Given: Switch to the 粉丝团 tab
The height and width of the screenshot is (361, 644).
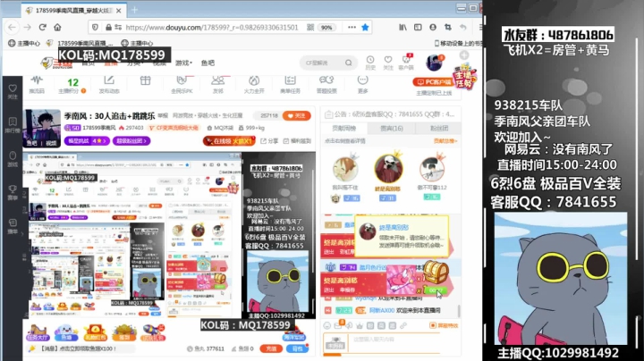Looking at the screenshot, I should click(438, 129).
